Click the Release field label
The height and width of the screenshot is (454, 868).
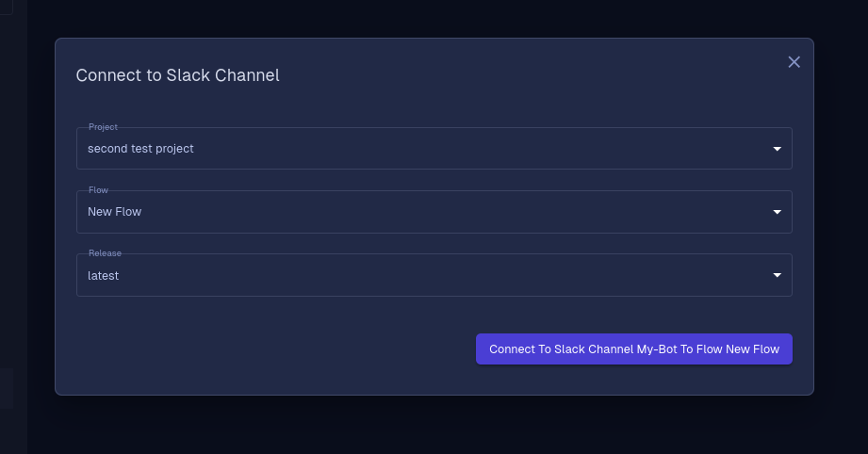[105, 252]
